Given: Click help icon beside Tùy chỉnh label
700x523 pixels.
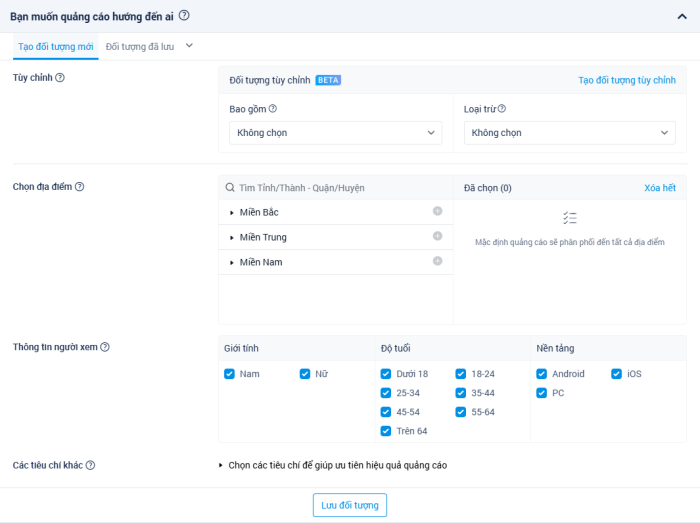Looking at the screenshot, I should click(60, 78).
